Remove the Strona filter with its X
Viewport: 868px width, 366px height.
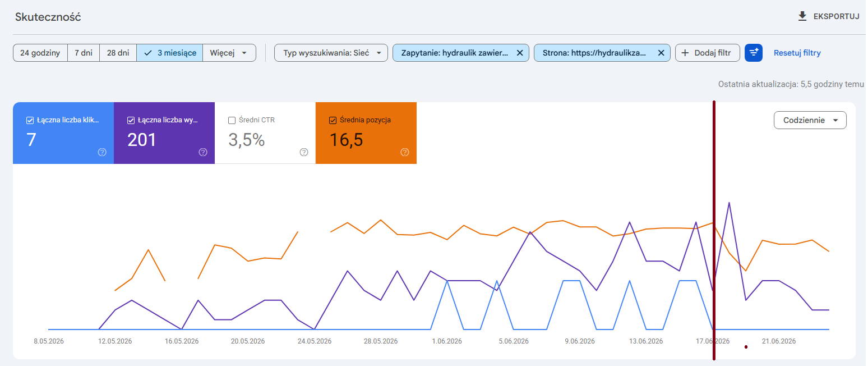[x=661, y=53]
